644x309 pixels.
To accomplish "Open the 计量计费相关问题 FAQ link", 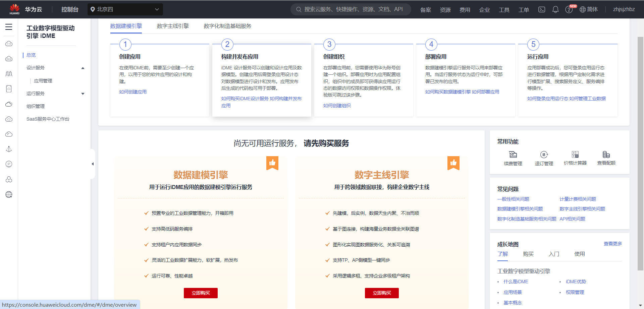I will [578, 199].
